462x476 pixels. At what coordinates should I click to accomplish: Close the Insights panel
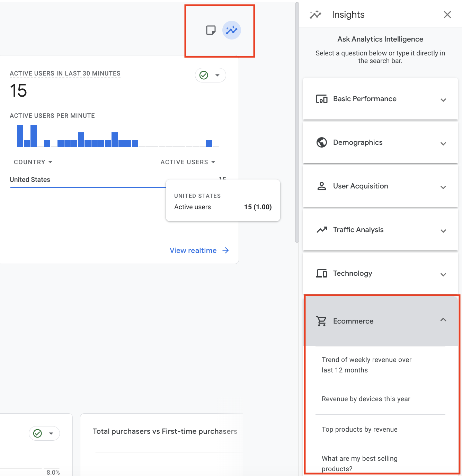[447, 15]
